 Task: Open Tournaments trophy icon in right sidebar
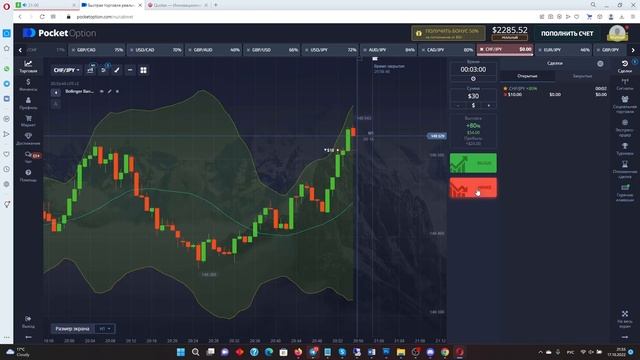click(x=624, y=149)
